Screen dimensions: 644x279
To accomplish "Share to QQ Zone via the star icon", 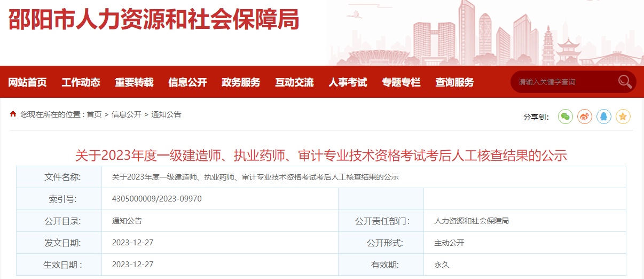I will (623, 117).
